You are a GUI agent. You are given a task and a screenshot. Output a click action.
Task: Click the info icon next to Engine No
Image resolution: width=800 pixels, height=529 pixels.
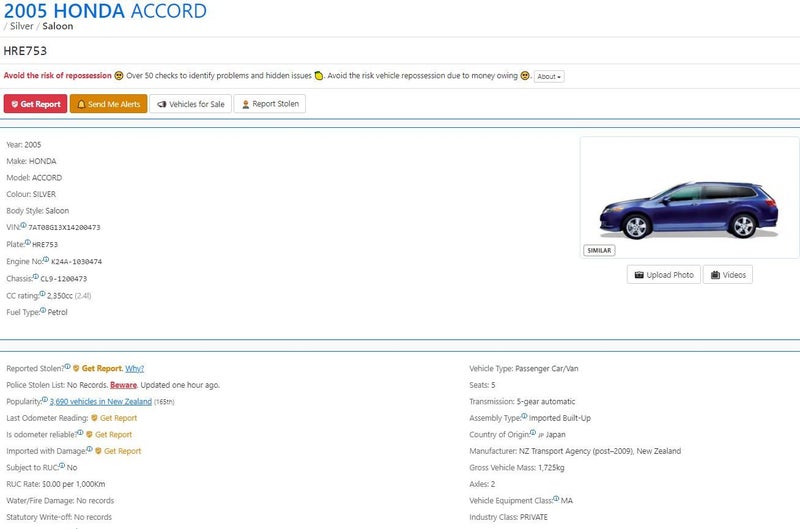coord(46,259)
